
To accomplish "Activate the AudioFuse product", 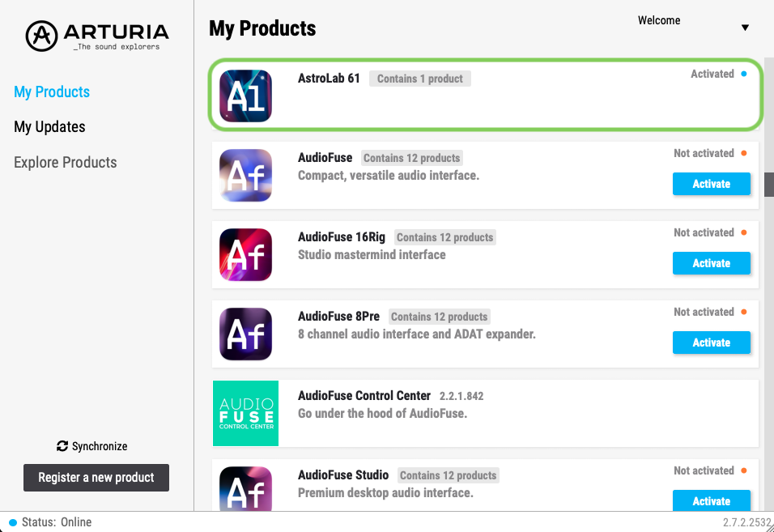I will pos(712,184).
